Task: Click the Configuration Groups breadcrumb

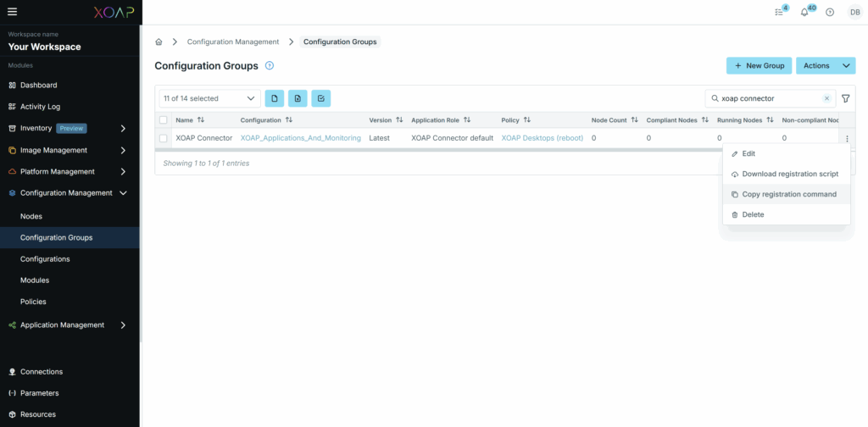Action: click(340, 42)
